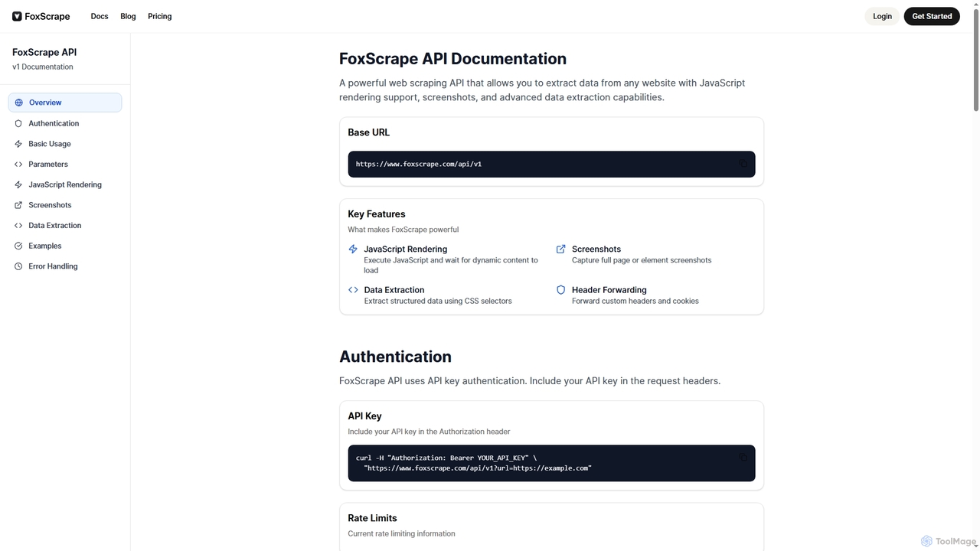Go to the Pricing page

click(159, 16)
